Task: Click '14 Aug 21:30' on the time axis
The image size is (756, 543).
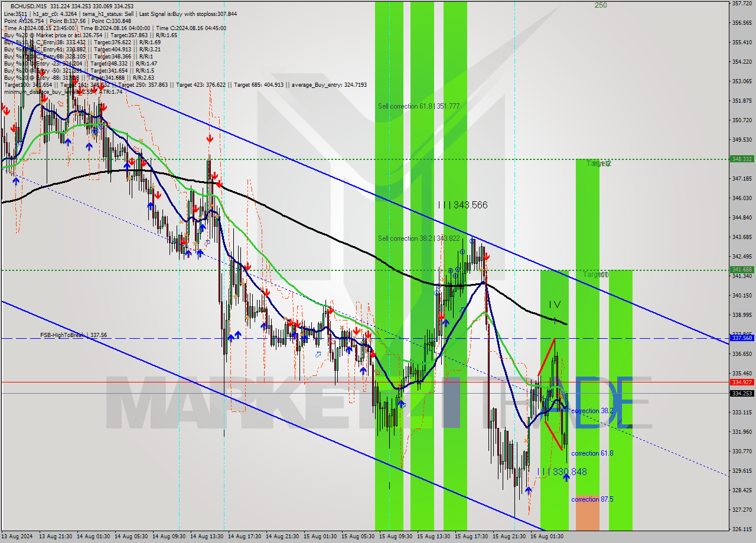Action: pos(282,537)
